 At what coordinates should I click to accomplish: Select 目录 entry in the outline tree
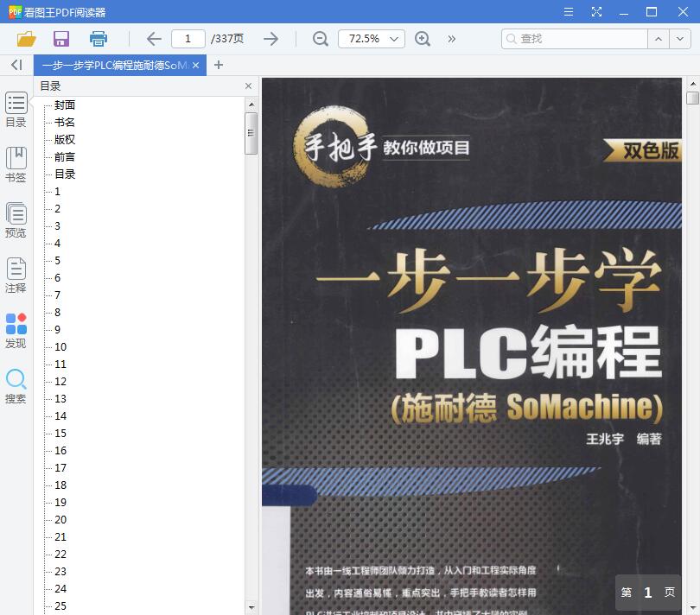tap(65, 174)
